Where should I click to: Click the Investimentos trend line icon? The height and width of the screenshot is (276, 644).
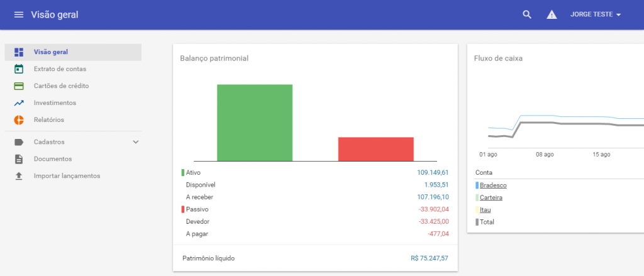tap(19, 103)
